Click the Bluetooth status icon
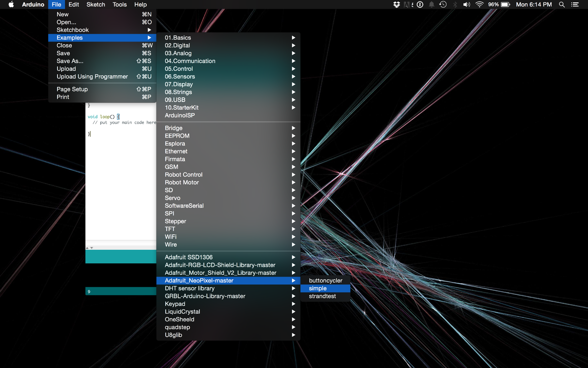 click(x=455, y=4)
